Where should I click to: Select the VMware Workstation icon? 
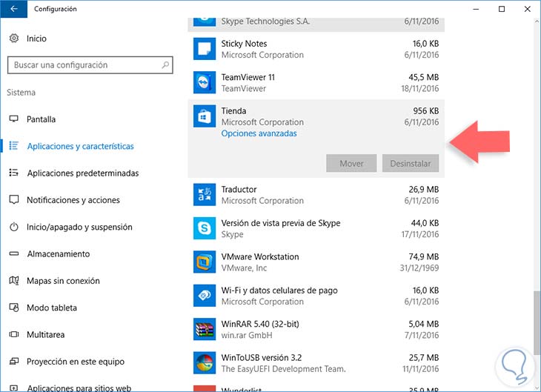pyautogui.click(x=204, y=262)
